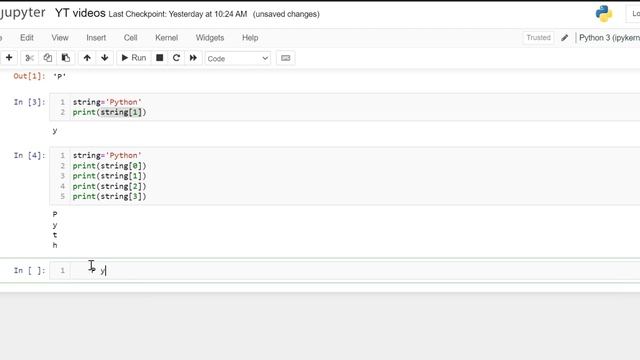Click the Python logo icon
The image size is (640, 360).
(604, 13)
